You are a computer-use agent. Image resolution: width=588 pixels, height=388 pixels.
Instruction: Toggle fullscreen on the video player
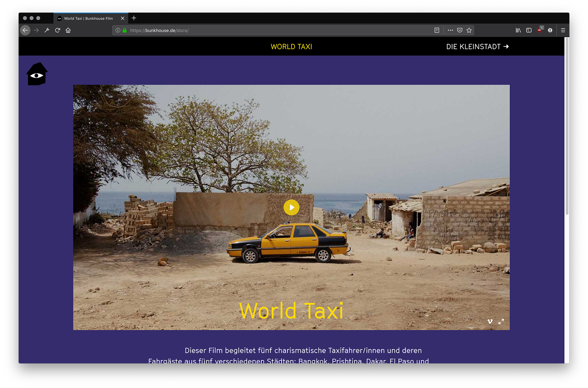coord(501,321)
